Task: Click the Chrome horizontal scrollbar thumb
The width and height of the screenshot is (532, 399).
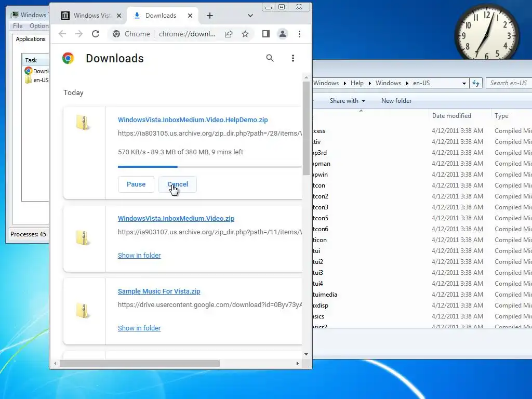Action: click(139, 363)
